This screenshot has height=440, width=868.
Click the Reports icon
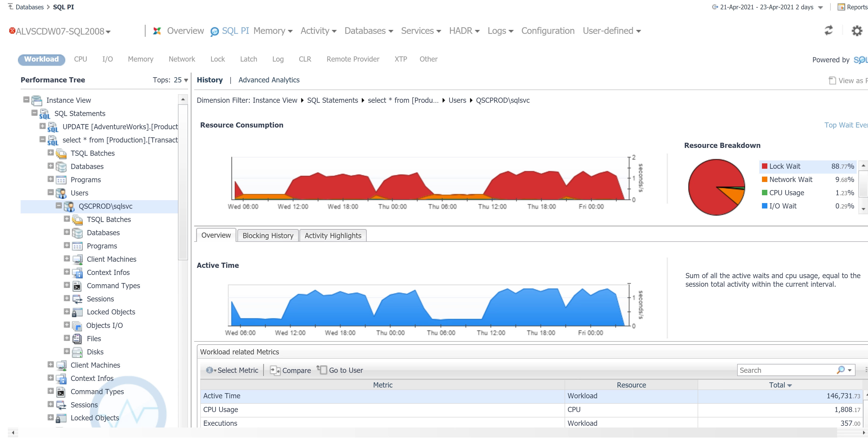(x=841, y=7)
